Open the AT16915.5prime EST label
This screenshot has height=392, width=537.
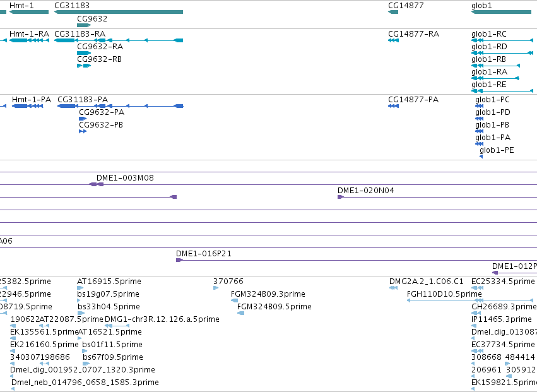click(109, 282)
